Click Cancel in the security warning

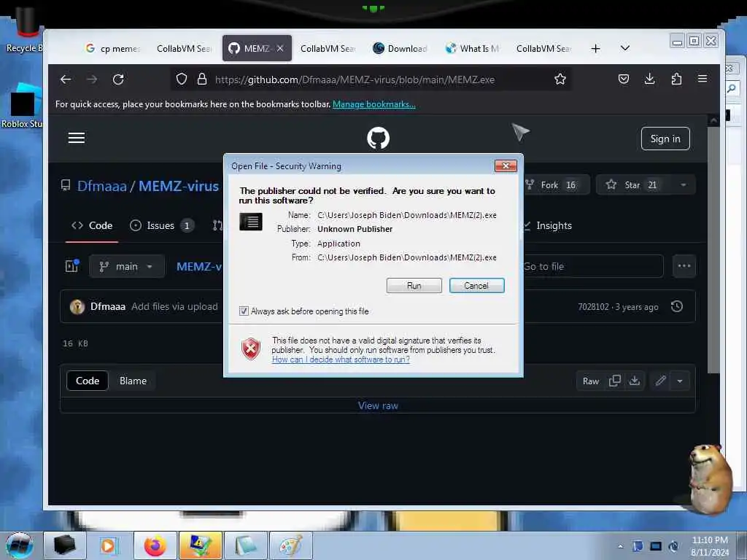click(476, 285)
